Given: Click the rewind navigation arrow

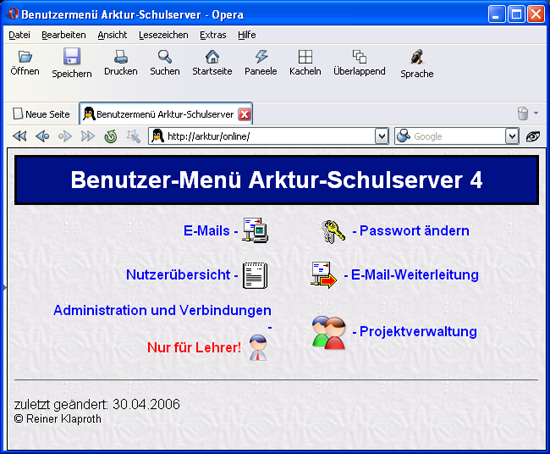Looking at the screenshot, I should coord(19,136).
